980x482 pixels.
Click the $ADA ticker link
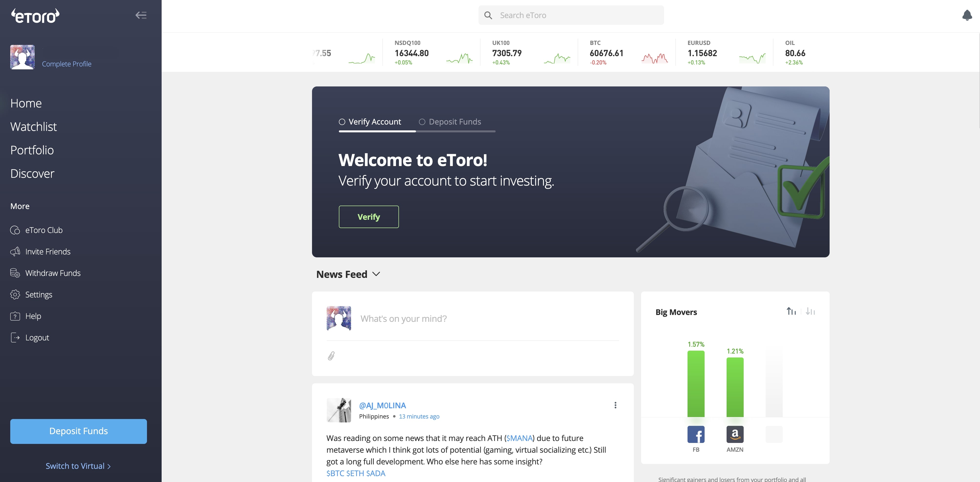click(x=376, y=473)
